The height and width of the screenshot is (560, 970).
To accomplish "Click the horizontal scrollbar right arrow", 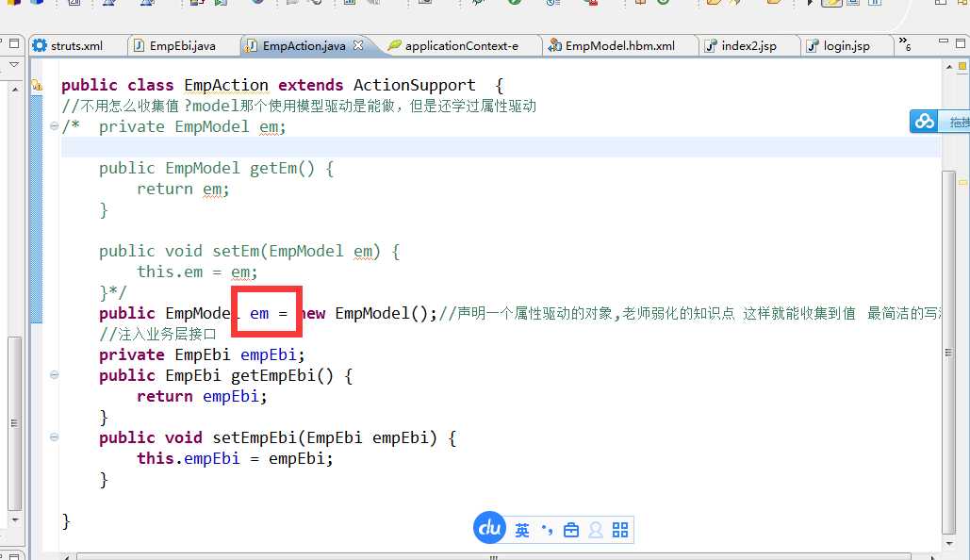I will tap(933, 557).
